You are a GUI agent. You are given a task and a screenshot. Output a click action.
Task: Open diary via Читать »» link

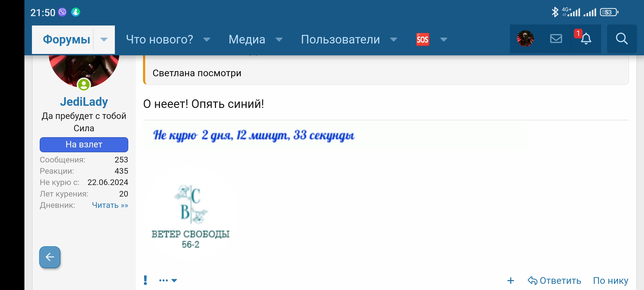click(x=110, y=205)
